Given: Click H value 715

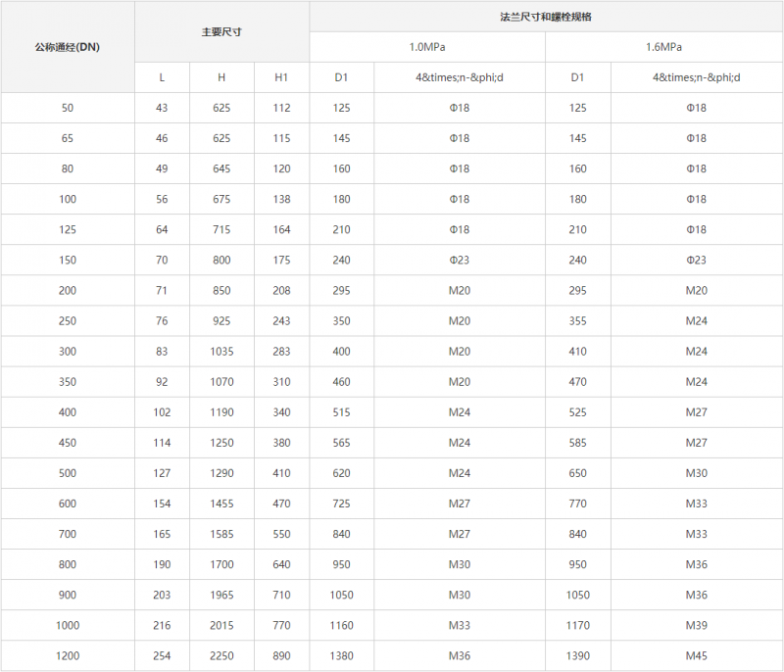Looking at the screenshot, I should coord(221,230).
